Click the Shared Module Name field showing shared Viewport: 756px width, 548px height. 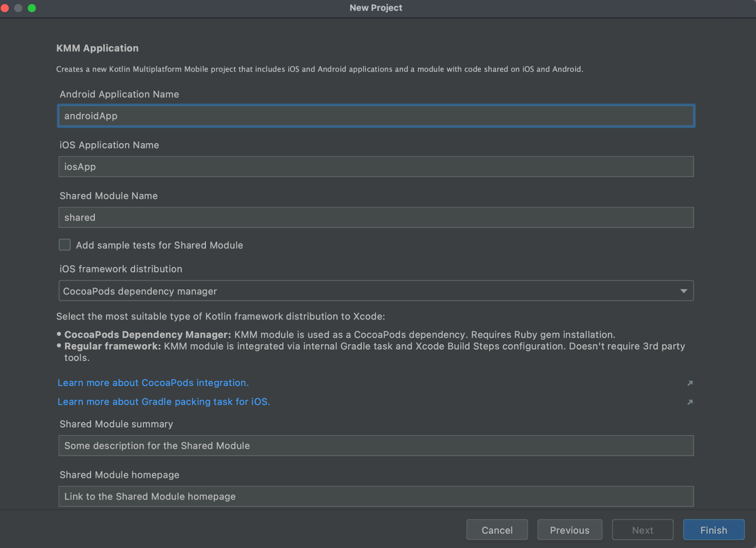point(376,217)
